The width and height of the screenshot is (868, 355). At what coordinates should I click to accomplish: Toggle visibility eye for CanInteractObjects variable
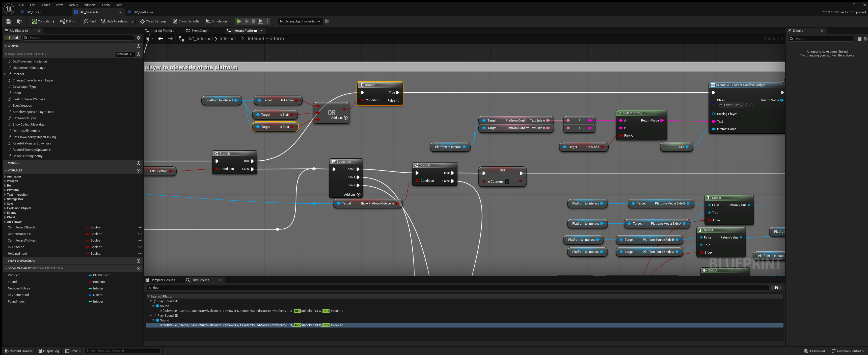tap(140, 227)
